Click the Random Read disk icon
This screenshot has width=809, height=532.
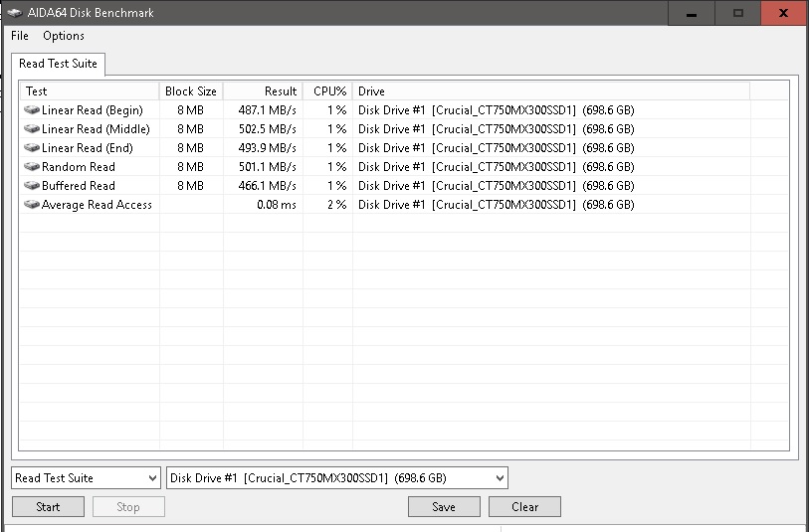(x=32, y=167)
